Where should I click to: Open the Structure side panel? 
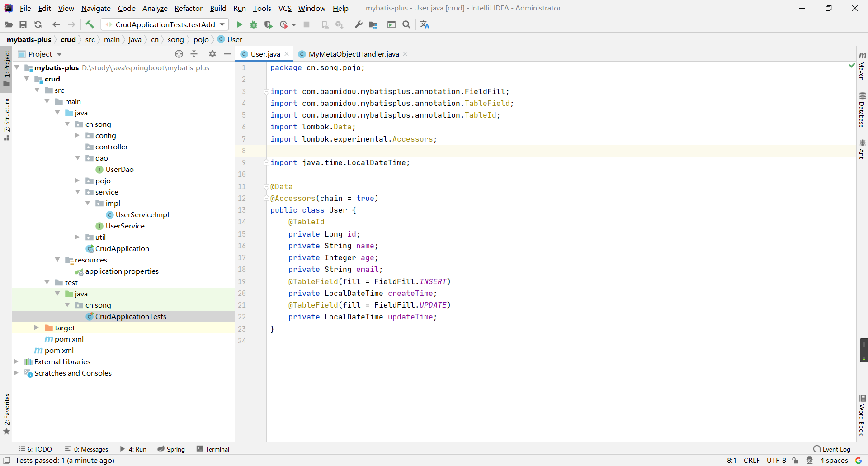(7, 119)
